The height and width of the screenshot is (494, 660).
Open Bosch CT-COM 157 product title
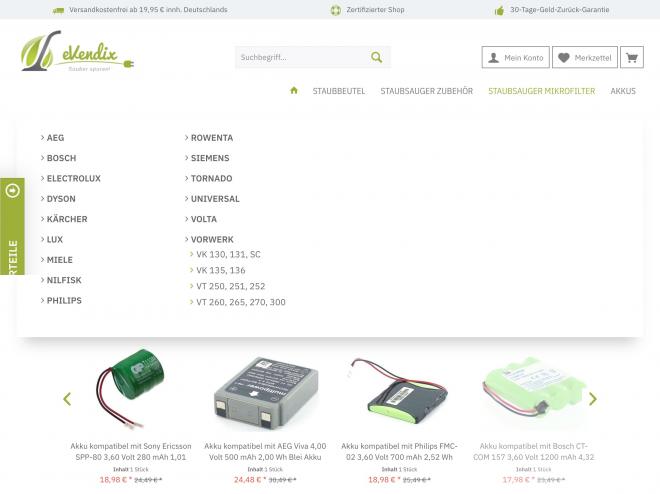tap(534, 452)
